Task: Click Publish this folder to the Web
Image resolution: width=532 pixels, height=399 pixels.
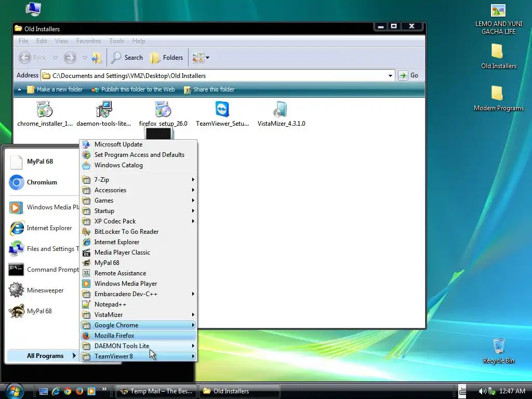Action: (134, 89)
